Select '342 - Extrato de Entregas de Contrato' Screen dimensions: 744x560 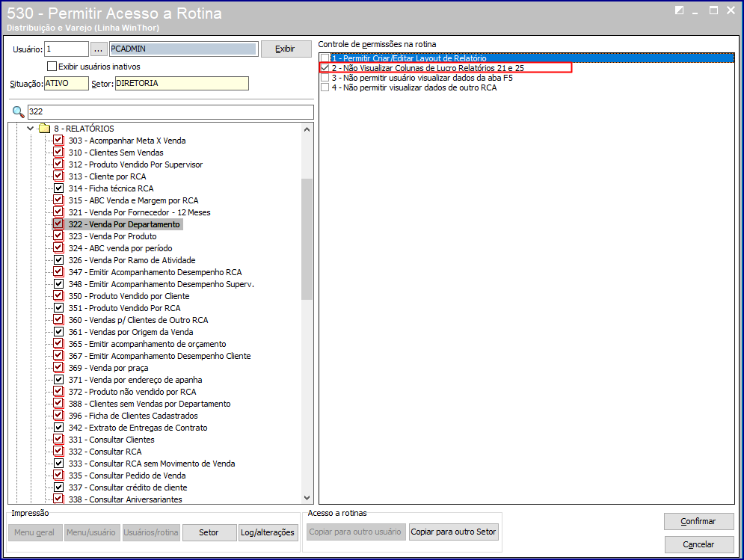point(138,428)
